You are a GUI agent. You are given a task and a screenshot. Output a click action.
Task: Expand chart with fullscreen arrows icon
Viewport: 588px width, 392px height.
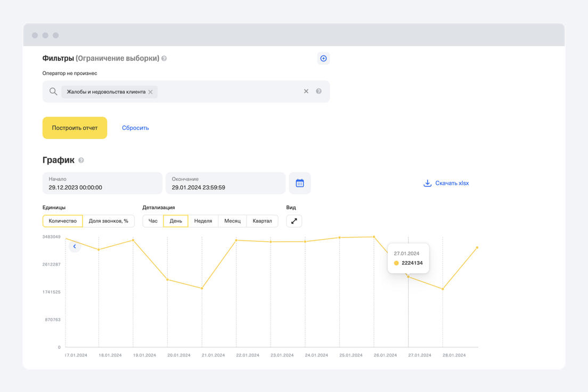coord(294,221)
